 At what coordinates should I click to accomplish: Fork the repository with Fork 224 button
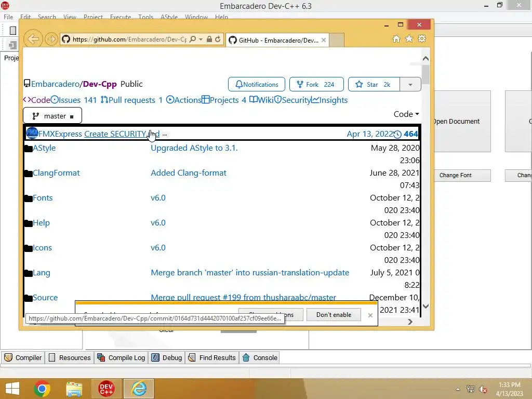click(x=316, y=85)
